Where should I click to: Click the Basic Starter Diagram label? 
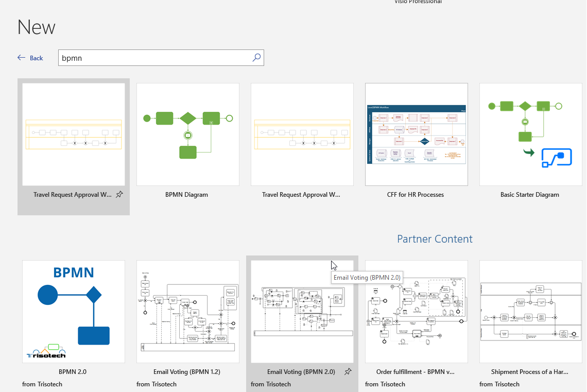click(x=529, y=195)
